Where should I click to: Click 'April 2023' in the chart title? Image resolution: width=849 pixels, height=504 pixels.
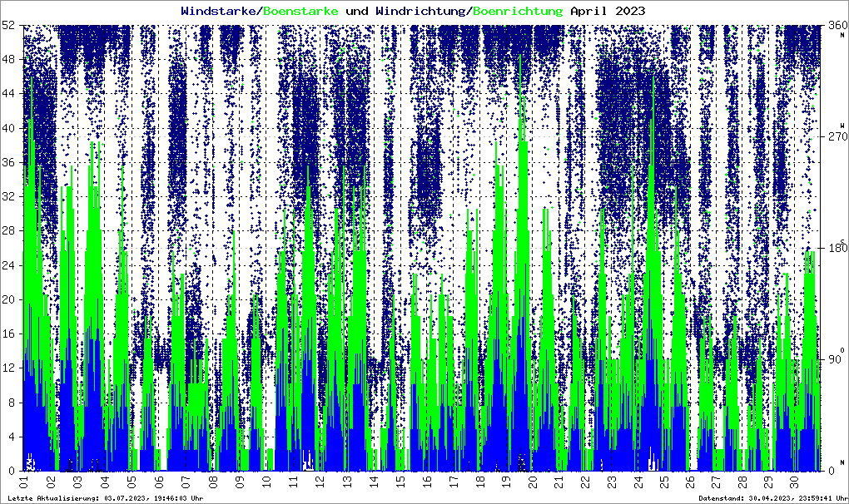(607, 11)
